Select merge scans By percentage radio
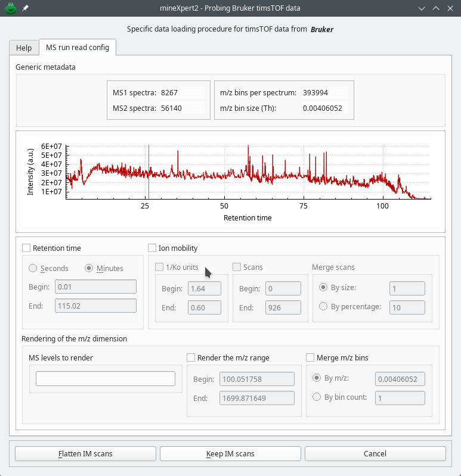This screenshot has width=461, height=476. pos(323,306)
